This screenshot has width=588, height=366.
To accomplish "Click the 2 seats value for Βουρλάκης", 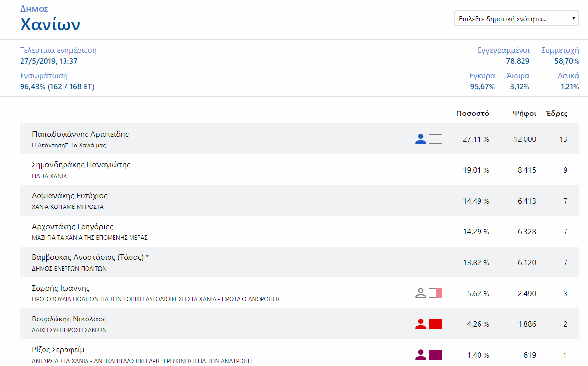I will tap(566, 324).
